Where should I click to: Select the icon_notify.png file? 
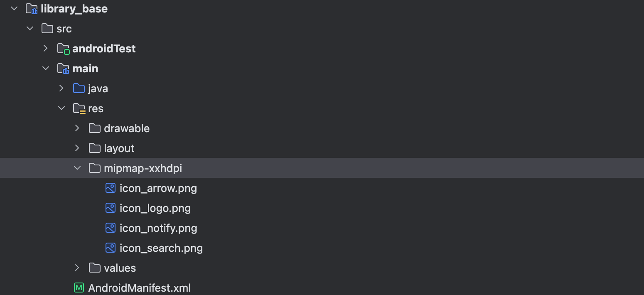click(158, 228)
